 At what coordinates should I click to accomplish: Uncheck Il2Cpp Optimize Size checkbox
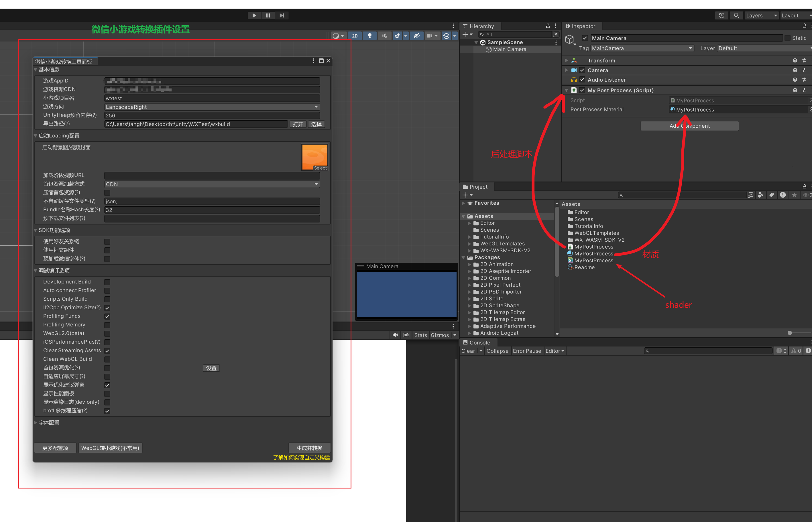pyautogui.click(x=107, y=308)
